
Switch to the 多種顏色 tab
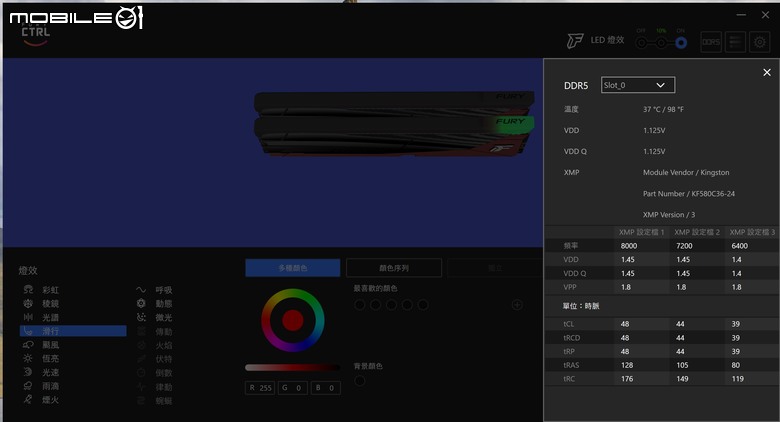tap(293, 268)
